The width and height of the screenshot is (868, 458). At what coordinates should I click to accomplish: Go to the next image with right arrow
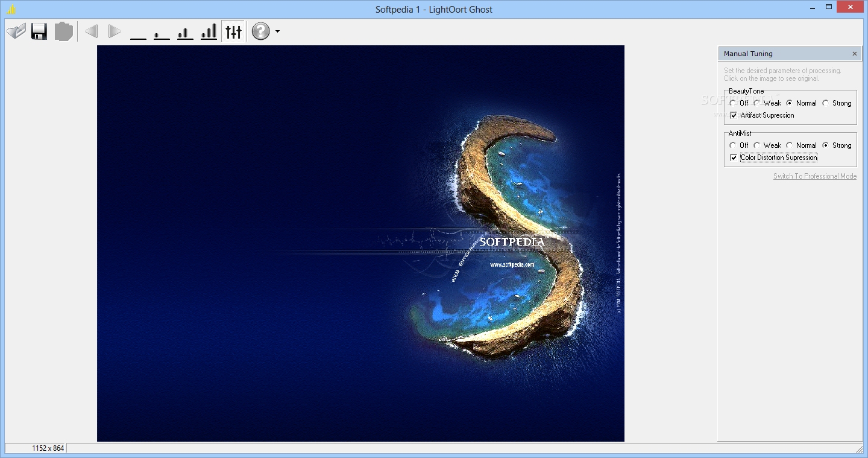pos(115,31)
